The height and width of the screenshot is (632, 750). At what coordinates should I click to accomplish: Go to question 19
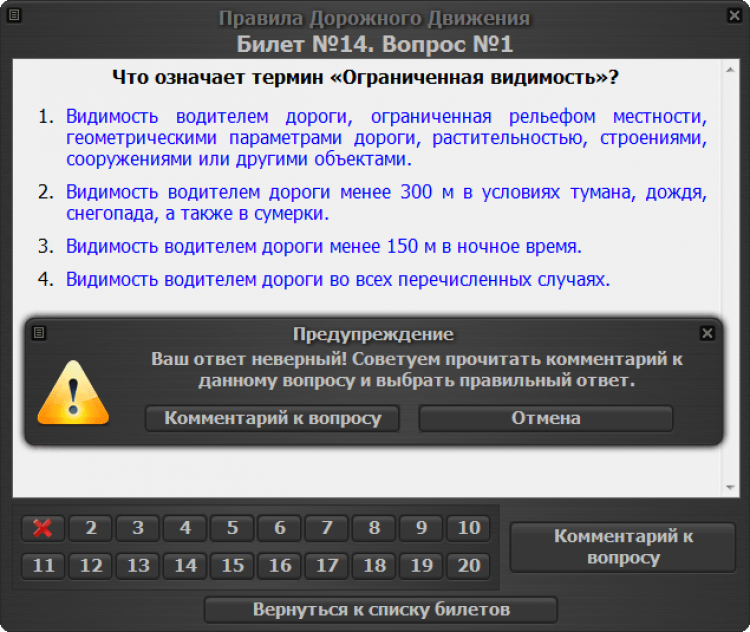pyautogui.click(x=421, y=566)
